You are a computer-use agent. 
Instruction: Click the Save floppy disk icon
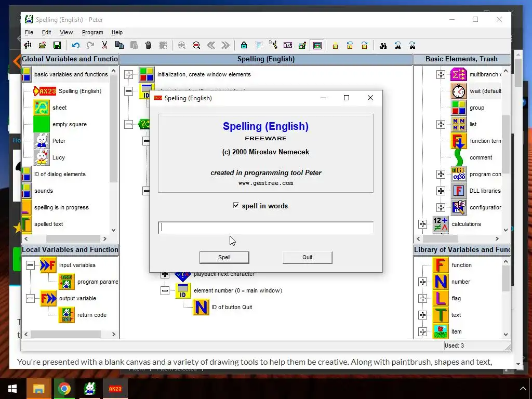pyautogui.click(x=57, y=45)
